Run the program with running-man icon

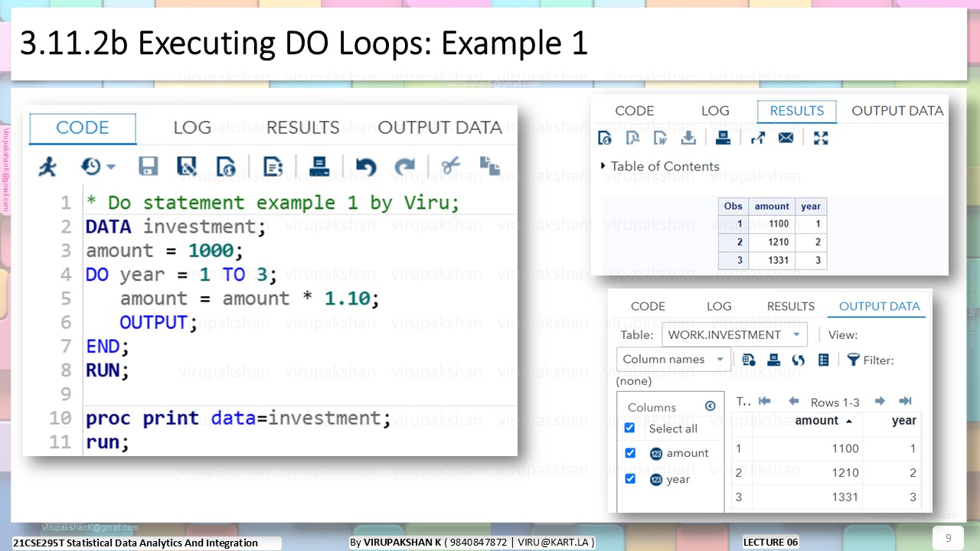(47, 166)
